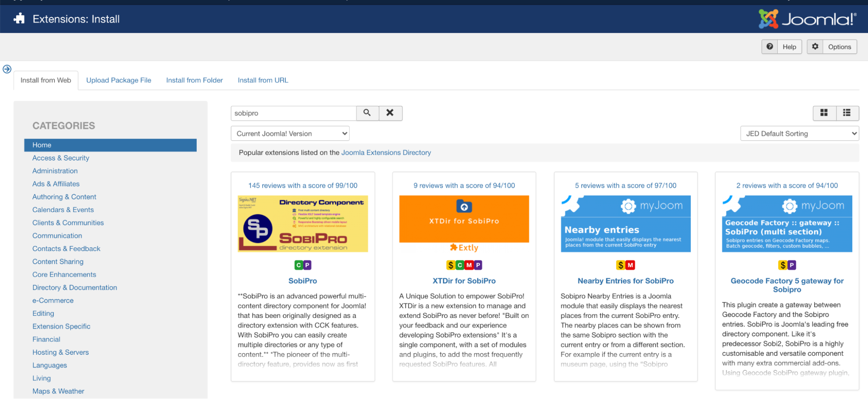Viewport: 868px width, 399px height.
Task: Open Help button
Action: 782,47
